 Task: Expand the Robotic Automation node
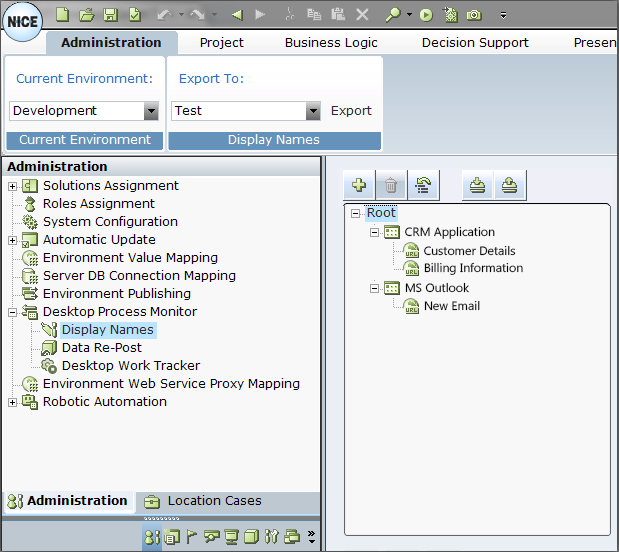pos(12,402)
